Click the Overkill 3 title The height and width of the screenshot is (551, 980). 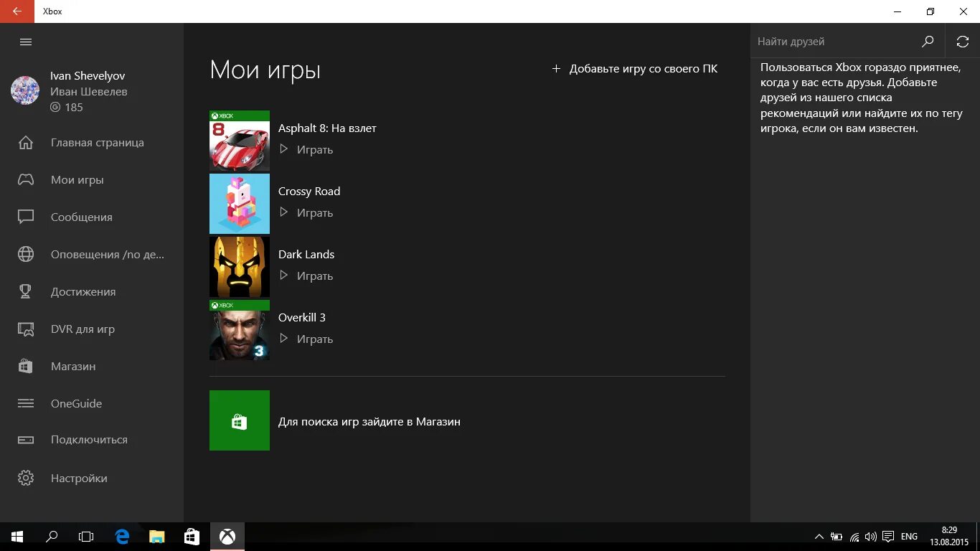pos(302,318)
